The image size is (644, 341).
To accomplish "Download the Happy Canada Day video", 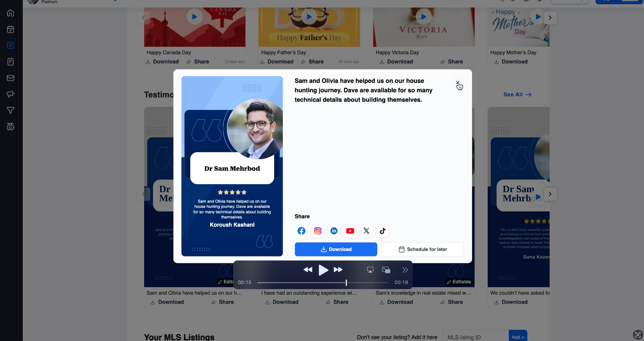I will 162,62.
